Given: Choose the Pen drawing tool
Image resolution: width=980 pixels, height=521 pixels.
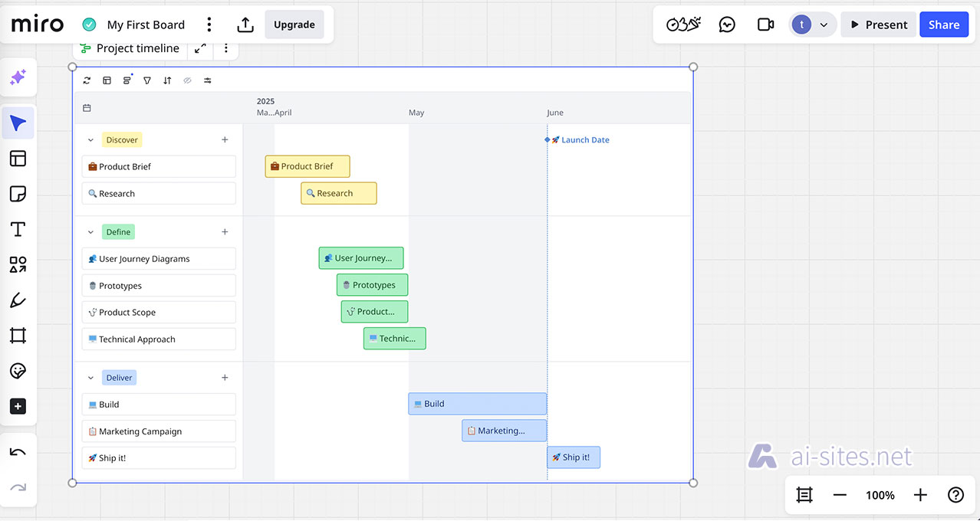Looking at the screenshot, I should point(18,300).
